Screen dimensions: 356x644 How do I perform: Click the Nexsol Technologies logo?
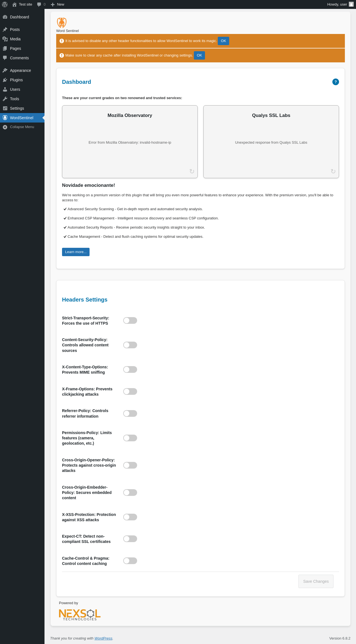tap(80, 615)
